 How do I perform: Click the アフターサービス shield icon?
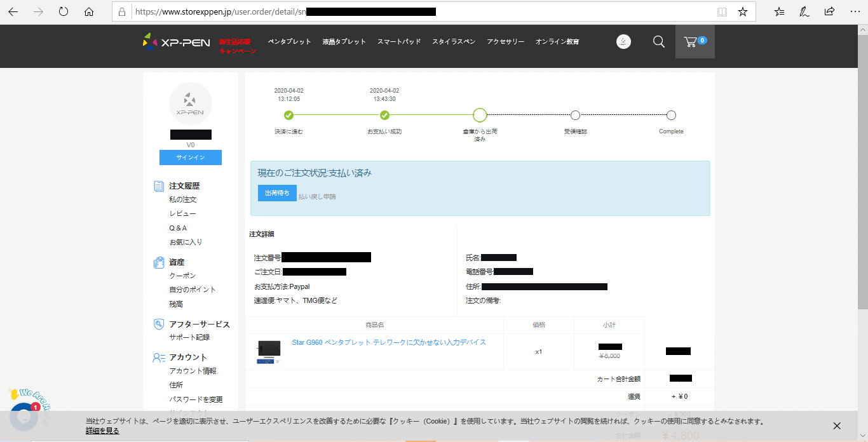159,324
